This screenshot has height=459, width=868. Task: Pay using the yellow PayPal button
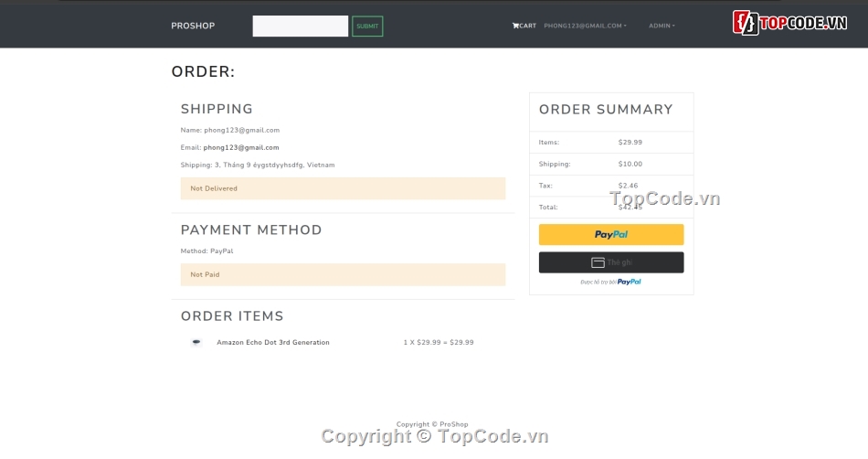tap(611, 235)
